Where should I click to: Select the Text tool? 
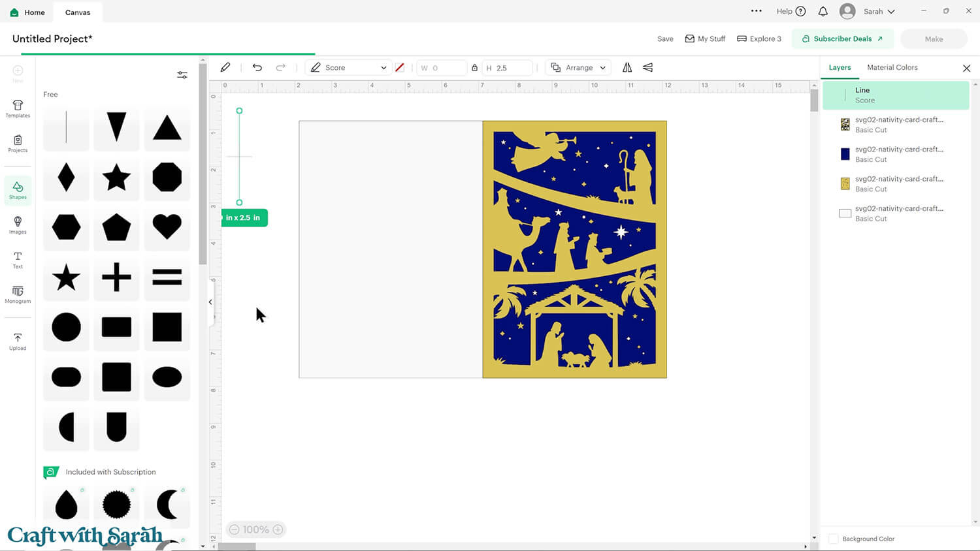[x=18, y=259]
